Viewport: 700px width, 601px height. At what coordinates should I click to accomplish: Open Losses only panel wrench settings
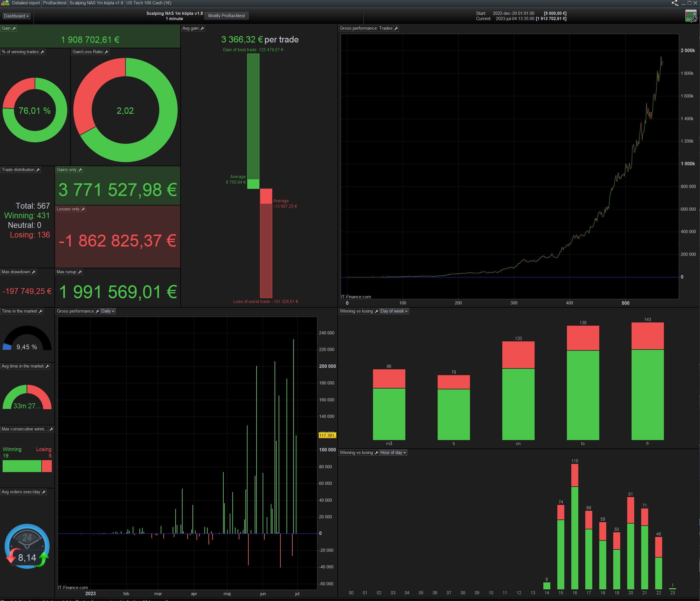83,209
